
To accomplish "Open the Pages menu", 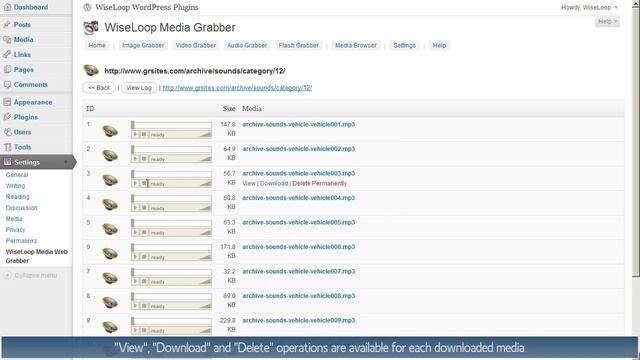I will 24,70.
